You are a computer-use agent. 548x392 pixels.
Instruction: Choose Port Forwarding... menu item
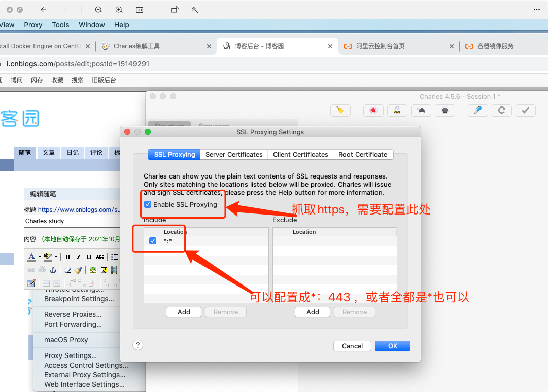point(73,324)
